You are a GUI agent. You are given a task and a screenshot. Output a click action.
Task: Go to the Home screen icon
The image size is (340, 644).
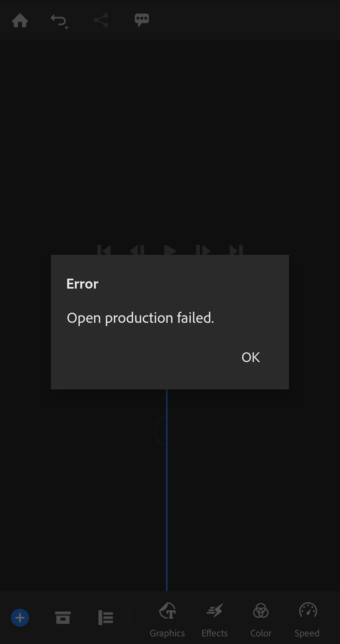tap(20, 20)
